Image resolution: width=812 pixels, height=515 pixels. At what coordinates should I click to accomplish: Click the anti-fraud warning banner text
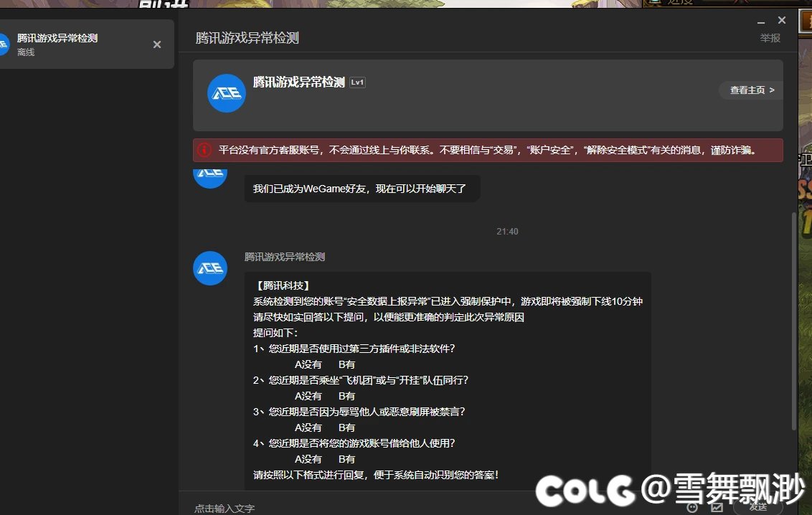pyautogui.click(x=487, y=150)
